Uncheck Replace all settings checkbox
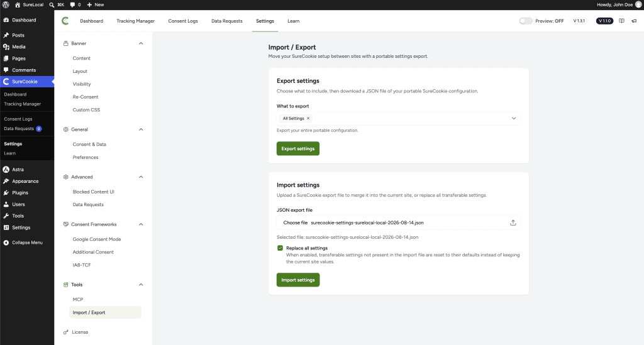This screenshot has height=345, width=644. pyautogui.click(x=280, y=248)
